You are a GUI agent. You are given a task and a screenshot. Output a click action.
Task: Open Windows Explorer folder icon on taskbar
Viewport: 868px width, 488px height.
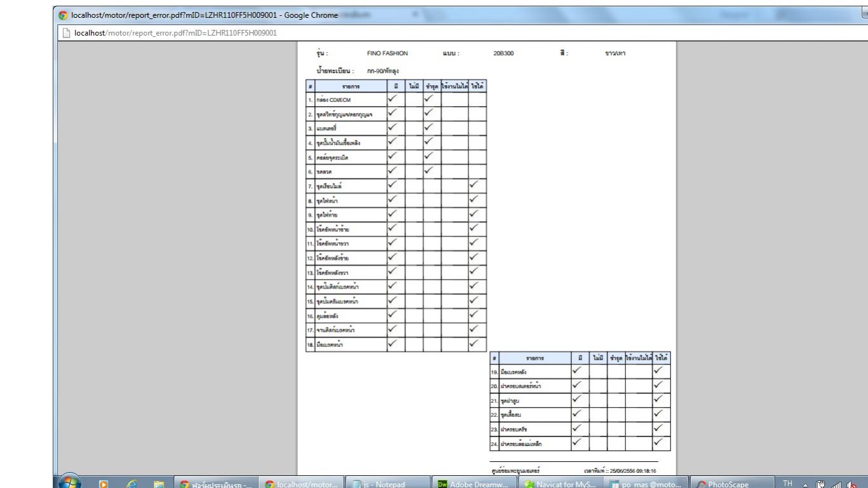pyautogui.click(x=159, y=484)
